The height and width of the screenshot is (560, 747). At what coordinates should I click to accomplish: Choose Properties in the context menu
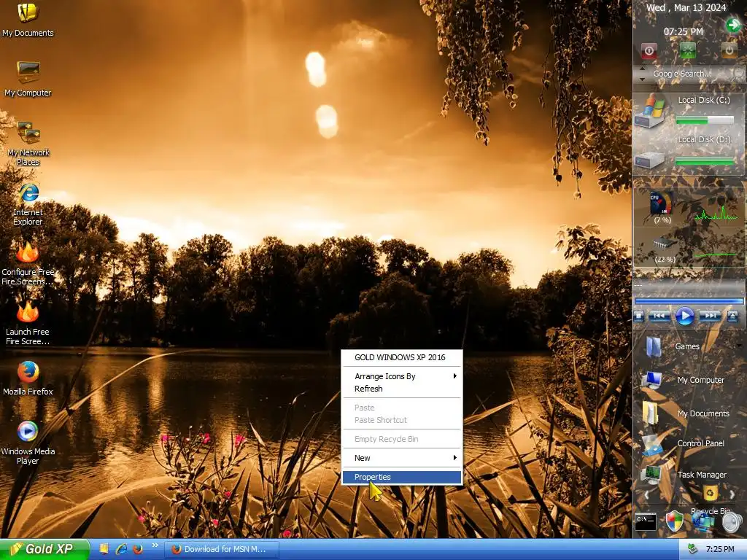[402, 477]
